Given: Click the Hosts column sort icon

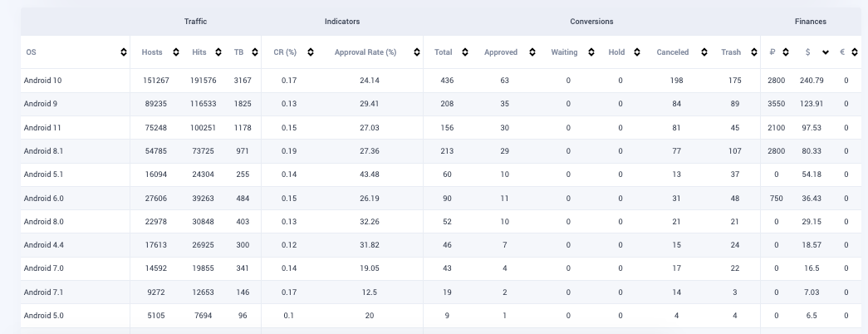Looking at the screenshot, I should pyautogui.click(x=175, y=52).
